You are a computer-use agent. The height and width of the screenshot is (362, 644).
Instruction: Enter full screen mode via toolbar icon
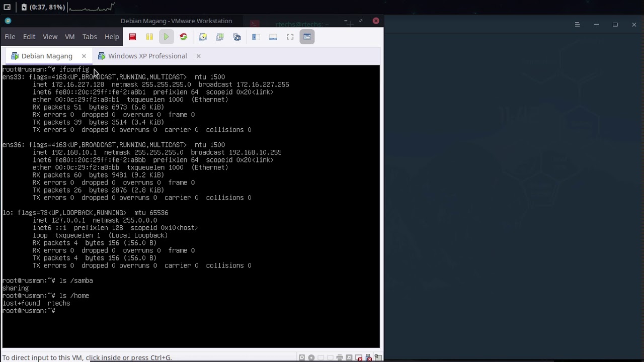tap(290, 37)
